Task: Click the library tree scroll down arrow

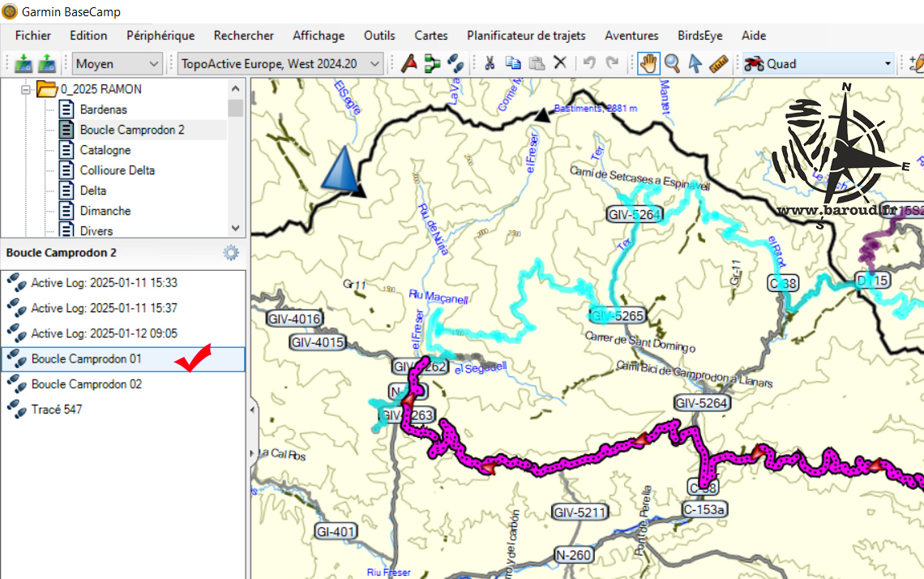Action: point(236,228)
